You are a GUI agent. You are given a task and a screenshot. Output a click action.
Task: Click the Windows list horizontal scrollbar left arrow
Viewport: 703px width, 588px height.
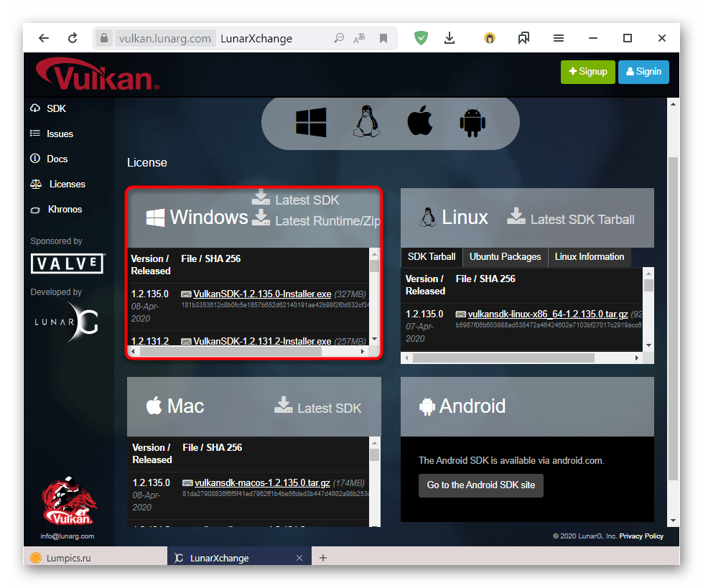133,352
